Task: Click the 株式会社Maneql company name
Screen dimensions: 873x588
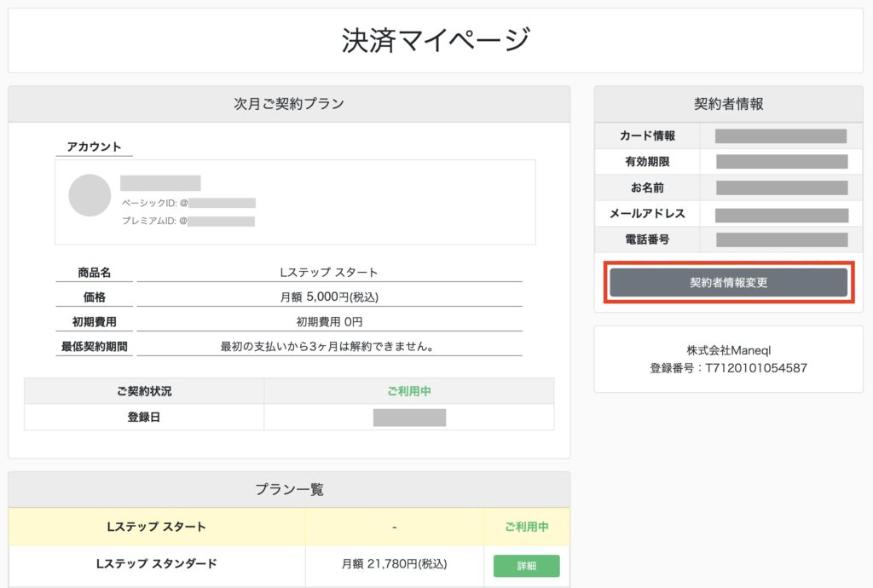Action: (x=728, y=350)
